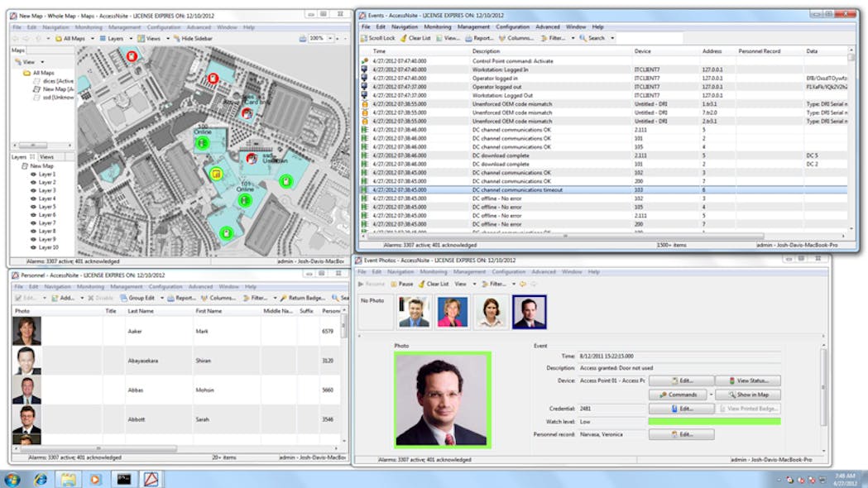Switch to the Views tab on the map toolbar
Screen dimensions: 868x488
click(153, 39)
